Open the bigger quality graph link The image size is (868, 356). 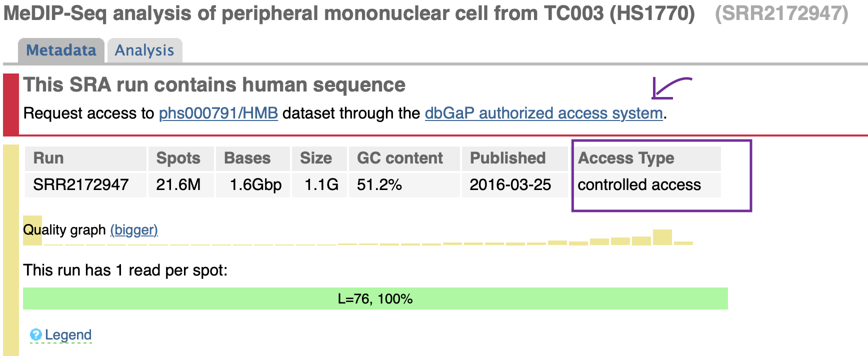[x=134, y=230]
